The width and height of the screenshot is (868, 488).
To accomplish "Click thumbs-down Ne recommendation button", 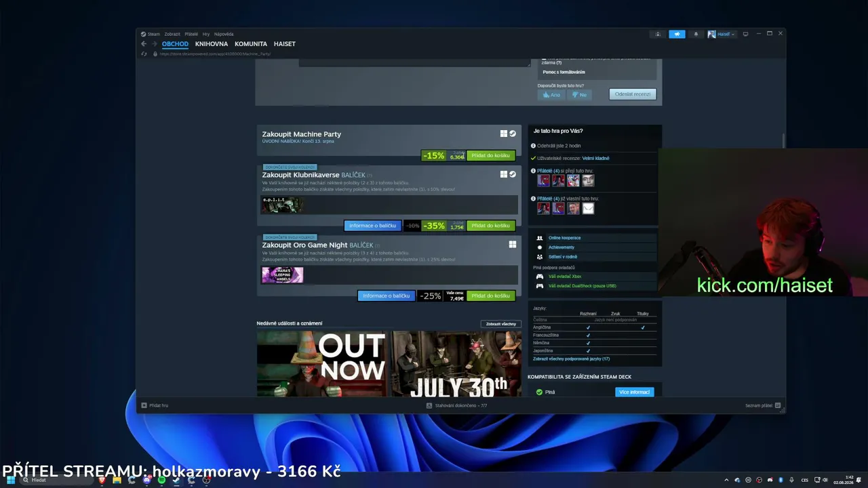I will tap(578, 95).
